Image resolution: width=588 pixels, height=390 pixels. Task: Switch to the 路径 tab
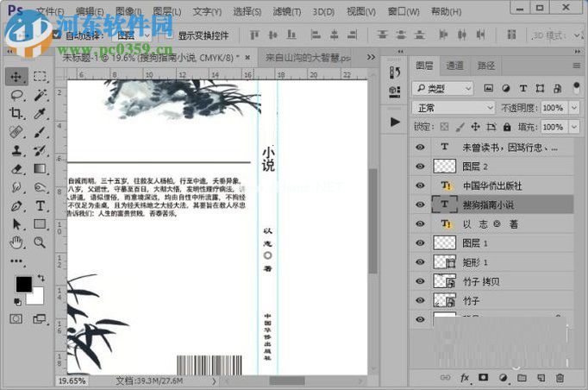[x=485, y=66]
